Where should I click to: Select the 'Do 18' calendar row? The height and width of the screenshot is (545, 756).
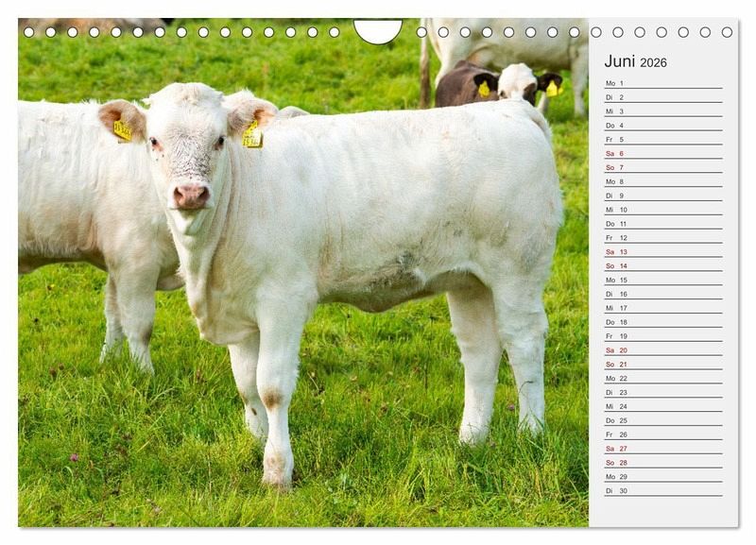(663, 322)
